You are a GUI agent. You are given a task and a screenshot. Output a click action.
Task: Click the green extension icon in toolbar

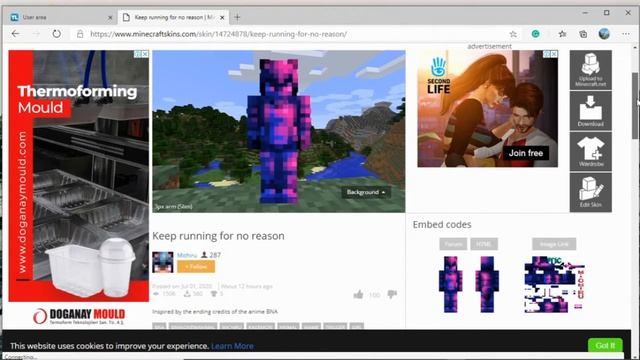click(536, 34)
